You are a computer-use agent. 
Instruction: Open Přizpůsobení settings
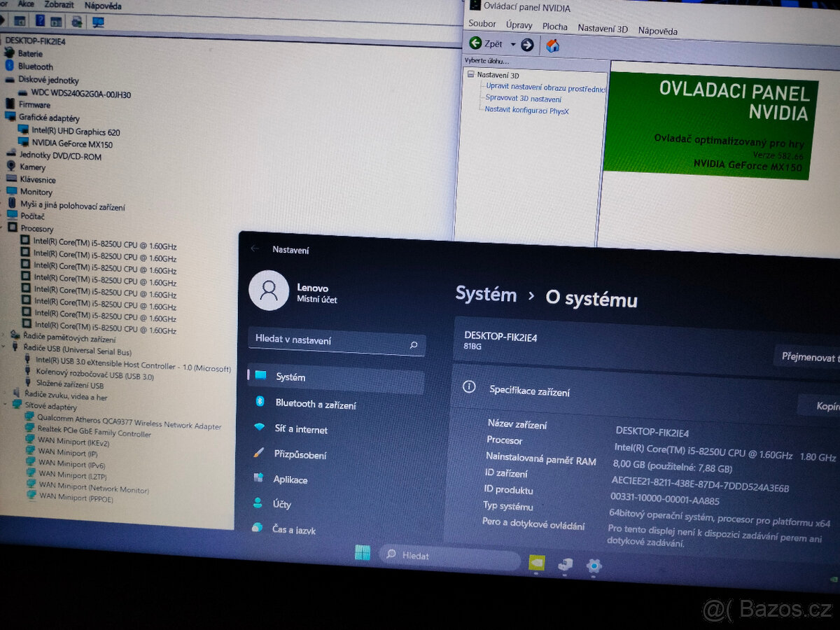(x=300, y=454)
